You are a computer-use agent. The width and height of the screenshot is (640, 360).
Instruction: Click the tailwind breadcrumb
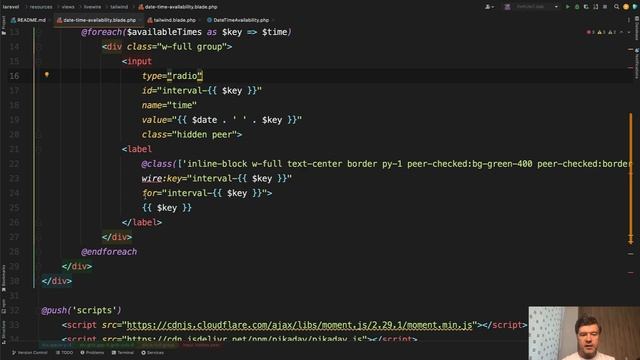[x=119, y=7]
